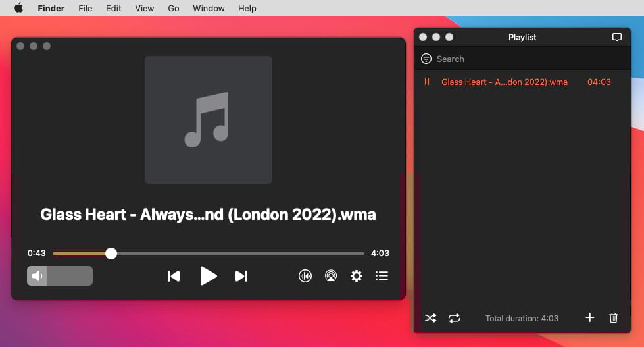Image resolution: width=644 pixels, height=347 pixels.
Task: Click the elapsed time 0:43
Action: tap(37, 254)
